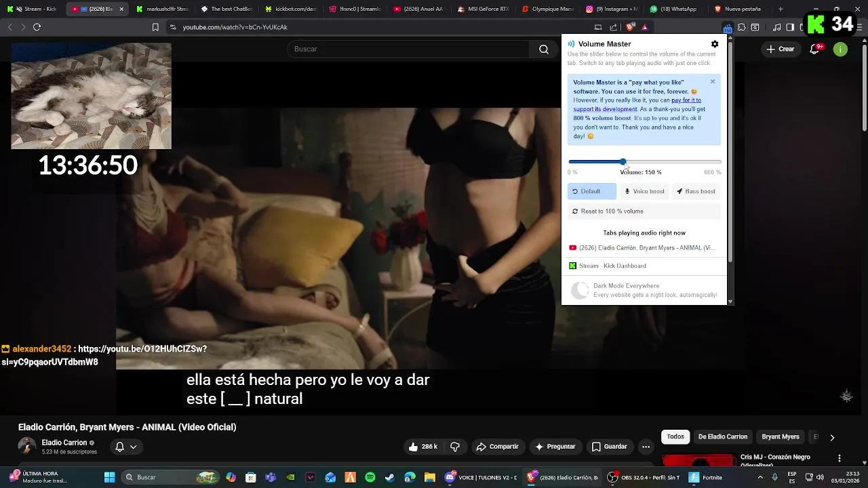Follow the 'pay for it to support' link
This screenshot has height=488, width=868.
(637, 104)
